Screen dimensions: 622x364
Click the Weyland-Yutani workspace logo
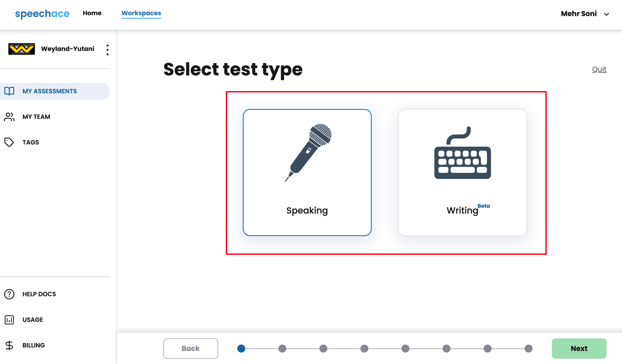(21, 49)
